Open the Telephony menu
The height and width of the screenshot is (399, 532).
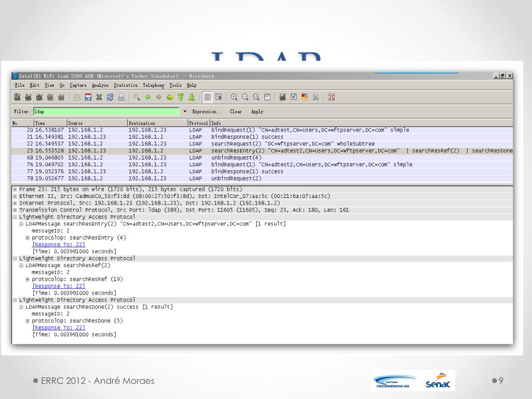(153, 85)
